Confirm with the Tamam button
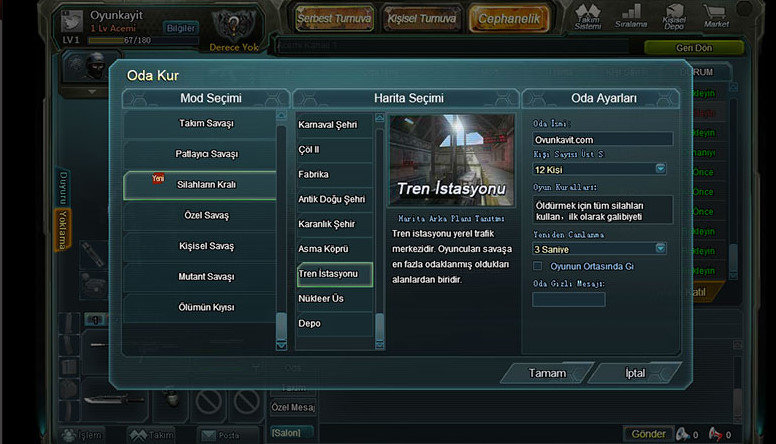Screen dimensions: 776x444 tap(547, 373)
